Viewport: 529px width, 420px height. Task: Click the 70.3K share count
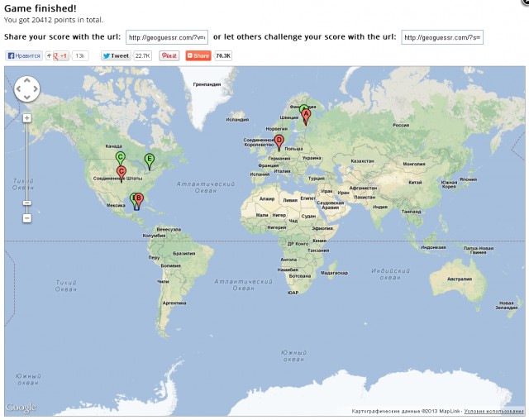click(223, 55)
